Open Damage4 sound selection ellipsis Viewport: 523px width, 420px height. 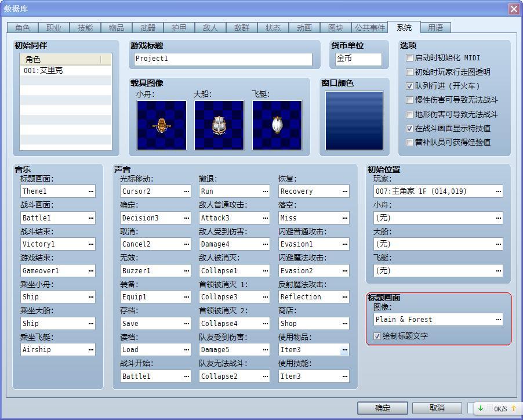pos(265,244)
